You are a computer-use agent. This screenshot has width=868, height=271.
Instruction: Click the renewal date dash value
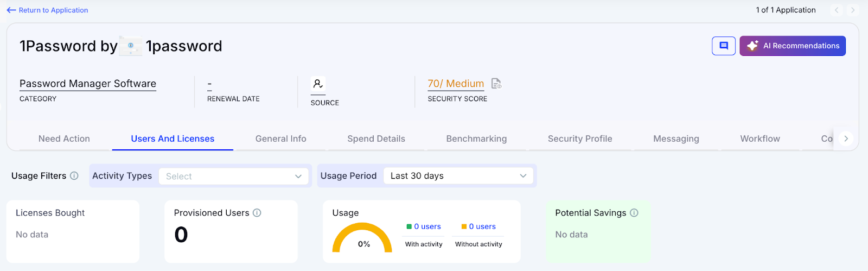[209, 84]
